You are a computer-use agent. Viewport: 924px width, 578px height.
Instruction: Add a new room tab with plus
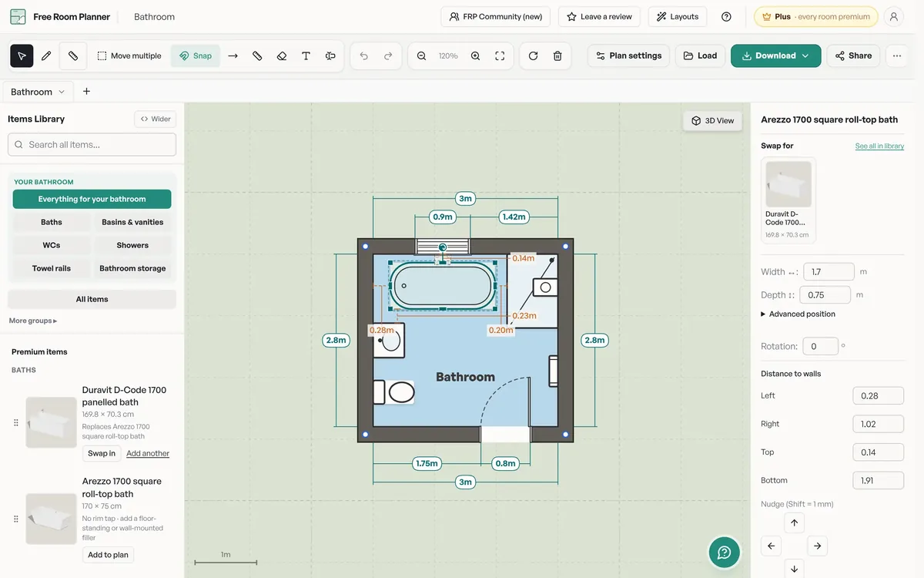(86, 91)
